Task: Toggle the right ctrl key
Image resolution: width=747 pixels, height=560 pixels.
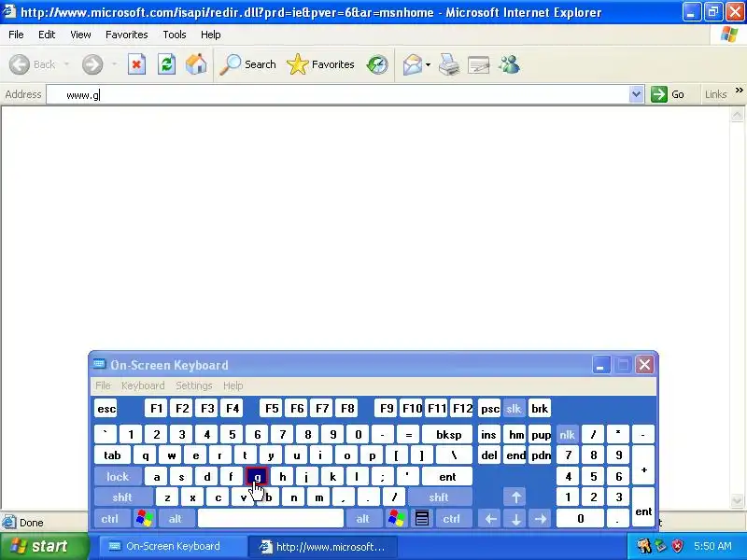Action: pos(452,519)
